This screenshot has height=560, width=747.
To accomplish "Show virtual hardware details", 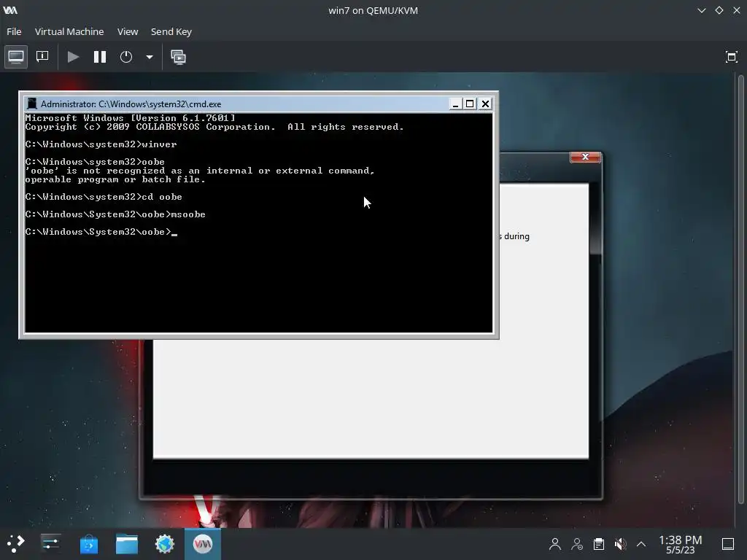I will pos(42,57).
